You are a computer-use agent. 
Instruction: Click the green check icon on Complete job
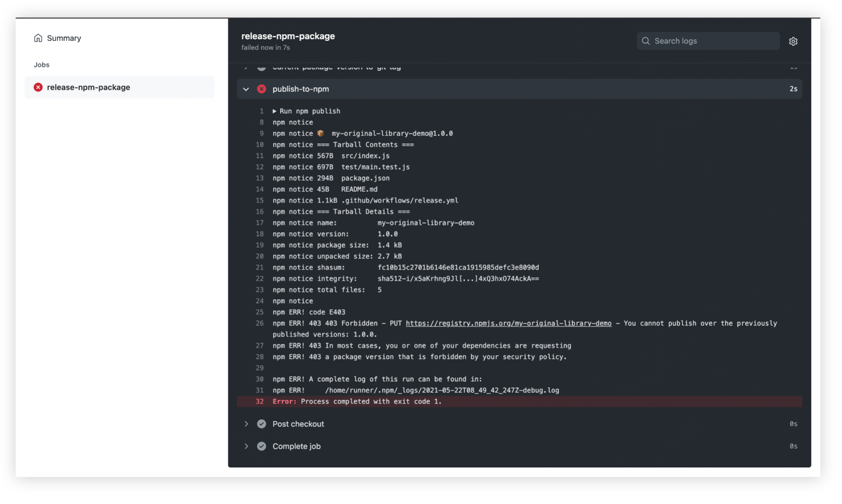coord(261,446)
